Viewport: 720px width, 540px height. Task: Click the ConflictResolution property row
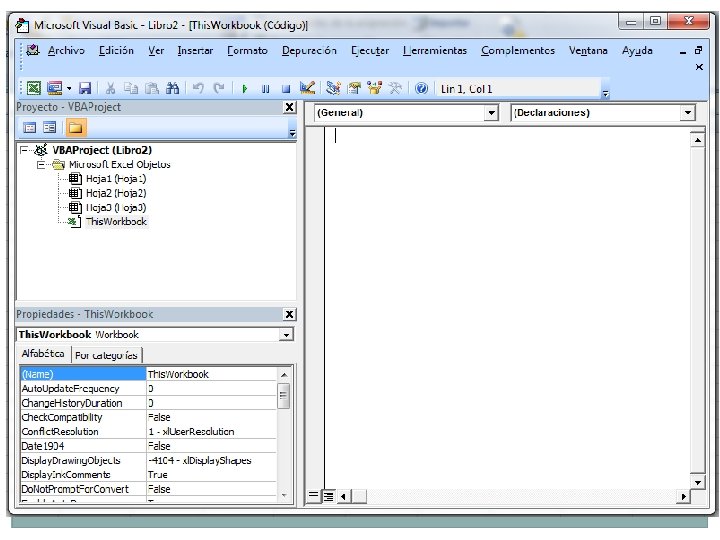point(148,432)
